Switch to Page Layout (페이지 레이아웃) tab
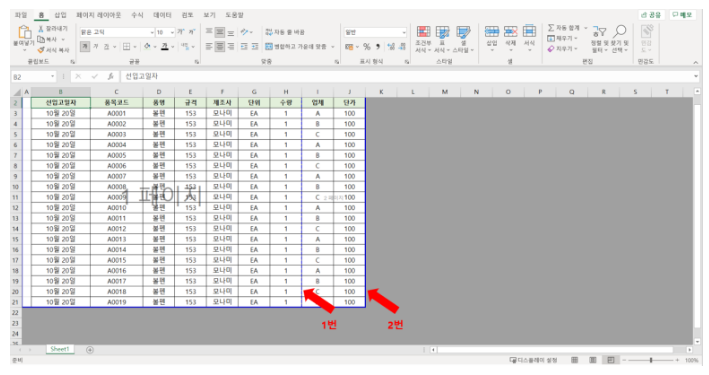This screenshot has width=709, height=375. pyautogui.click(x=99, y=15)
